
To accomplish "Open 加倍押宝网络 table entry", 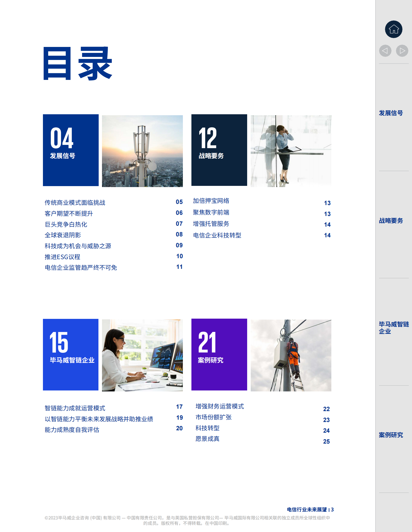I will point(211,201).
